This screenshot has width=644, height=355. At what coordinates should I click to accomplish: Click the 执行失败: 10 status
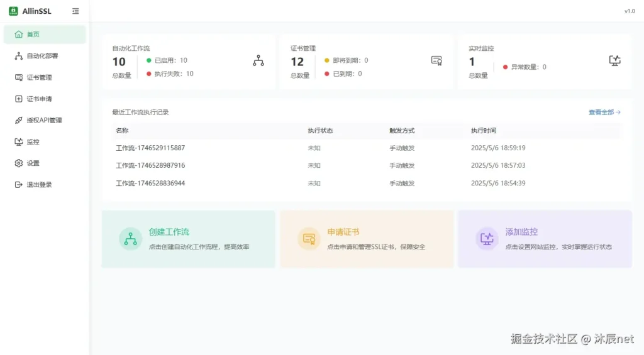tap(170, 74)
